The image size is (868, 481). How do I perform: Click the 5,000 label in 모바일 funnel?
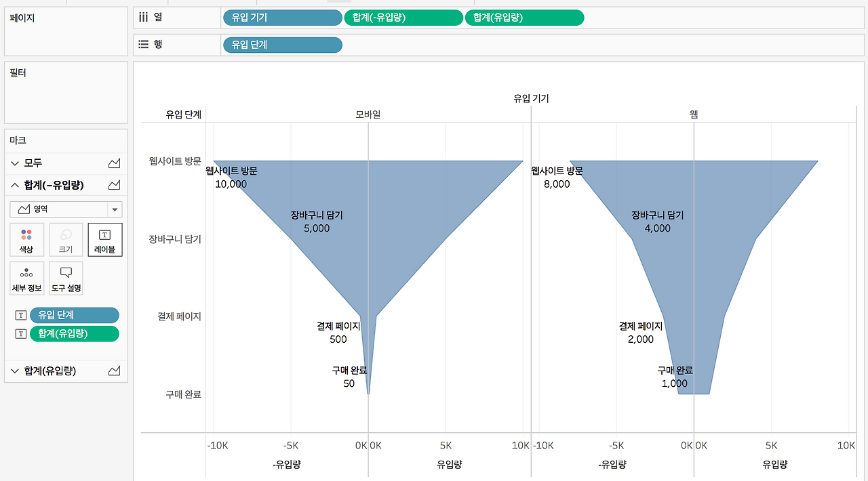[317, 229]
